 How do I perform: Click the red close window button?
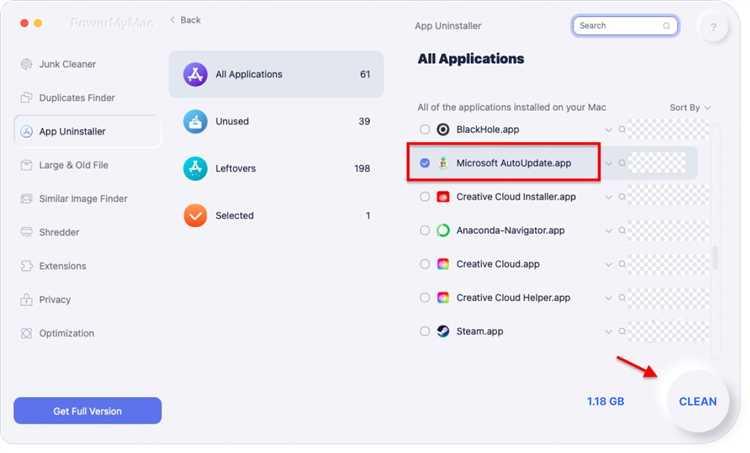point(24,23)
